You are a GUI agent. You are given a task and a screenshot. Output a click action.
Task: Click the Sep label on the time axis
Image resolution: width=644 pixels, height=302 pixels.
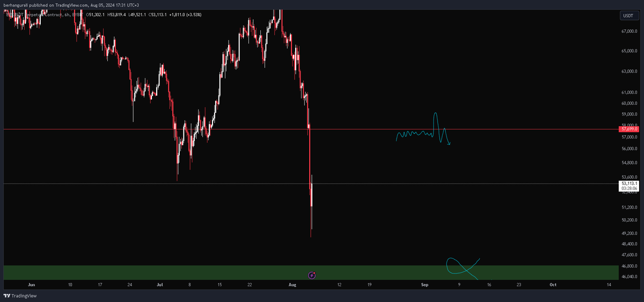(425, 284)
